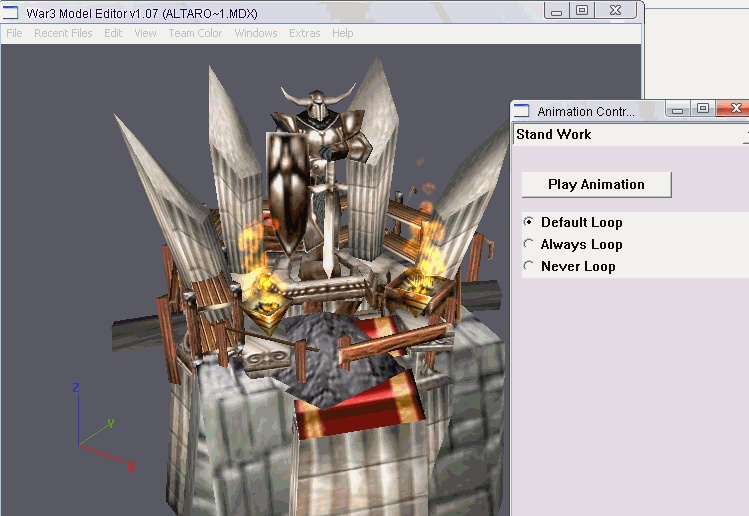Open the Stand Work animation dropdown
This screenshot has width=749, height=516.
click(x=631, y=134)
